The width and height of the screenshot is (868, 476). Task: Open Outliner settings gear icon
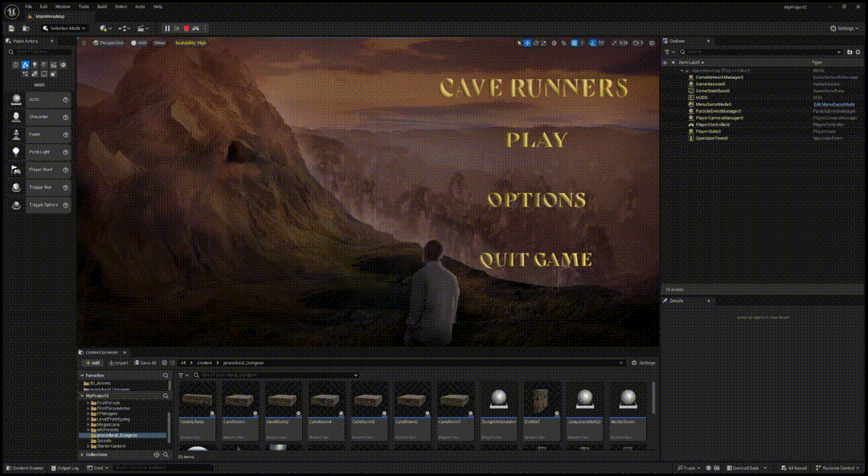pyautogui.click(x=858, y=52)
